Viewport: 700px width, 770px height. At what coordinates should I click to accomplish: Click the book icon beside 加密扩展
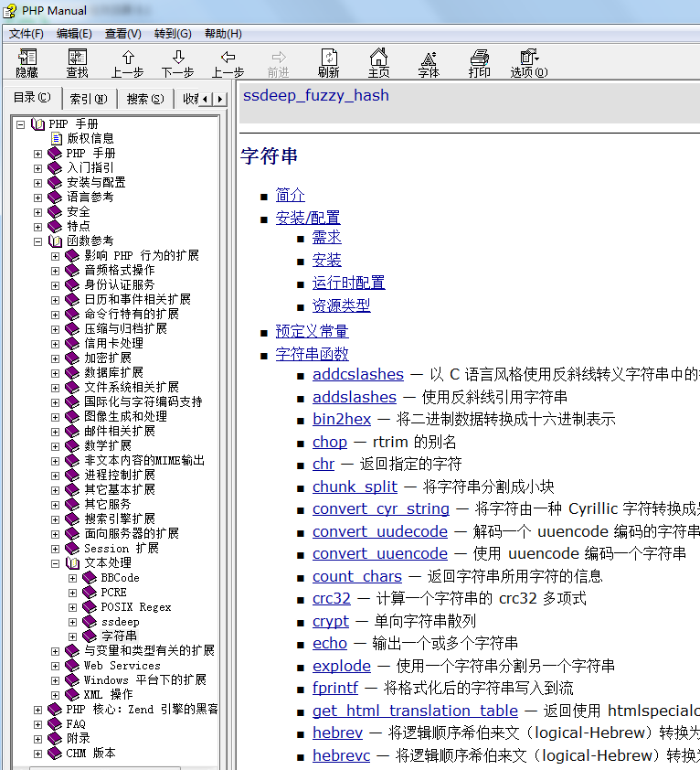(72, 358)
